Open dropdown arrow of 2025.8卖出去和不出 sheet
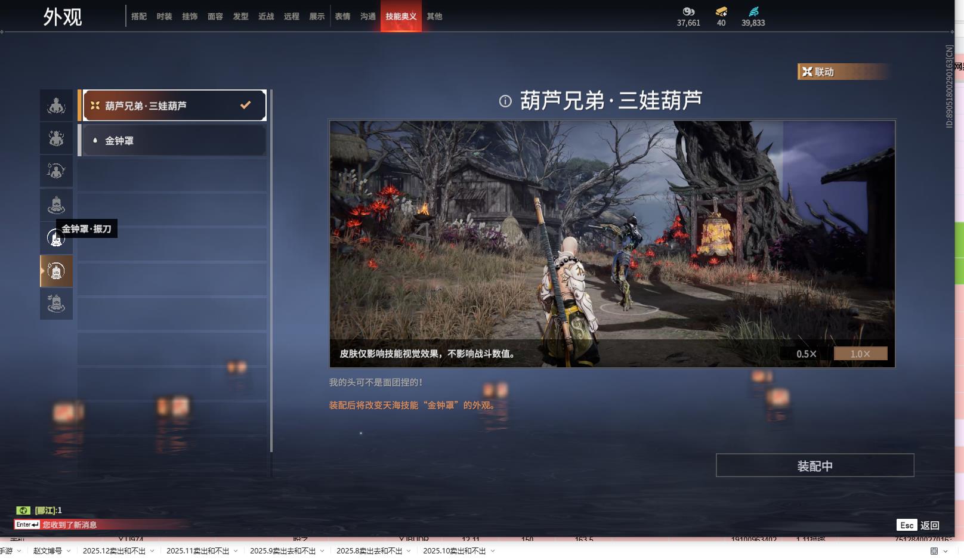Screen dimensions: 964x560 coord(409,551)
